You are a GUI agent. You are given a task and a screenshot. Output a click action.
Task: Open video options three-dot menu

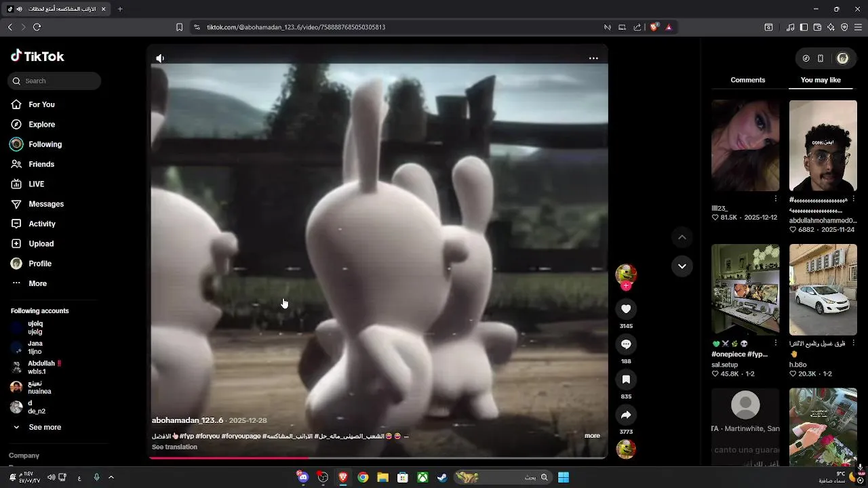click(593, 58)
